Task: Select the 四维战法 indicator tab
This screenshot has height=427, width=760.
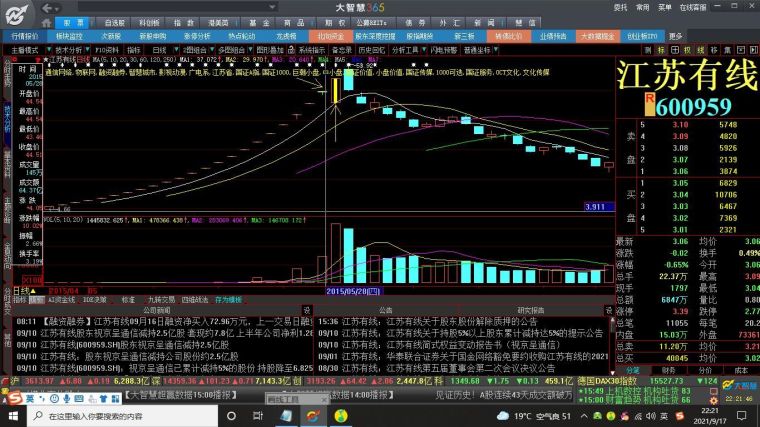Action: pyautogui.click(x=194, y=300)
